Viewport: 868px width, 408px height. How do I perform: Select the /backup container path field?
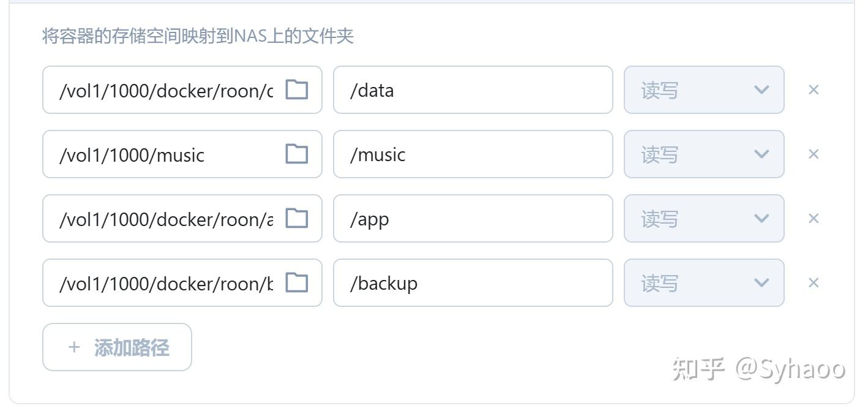pos(473,283)
